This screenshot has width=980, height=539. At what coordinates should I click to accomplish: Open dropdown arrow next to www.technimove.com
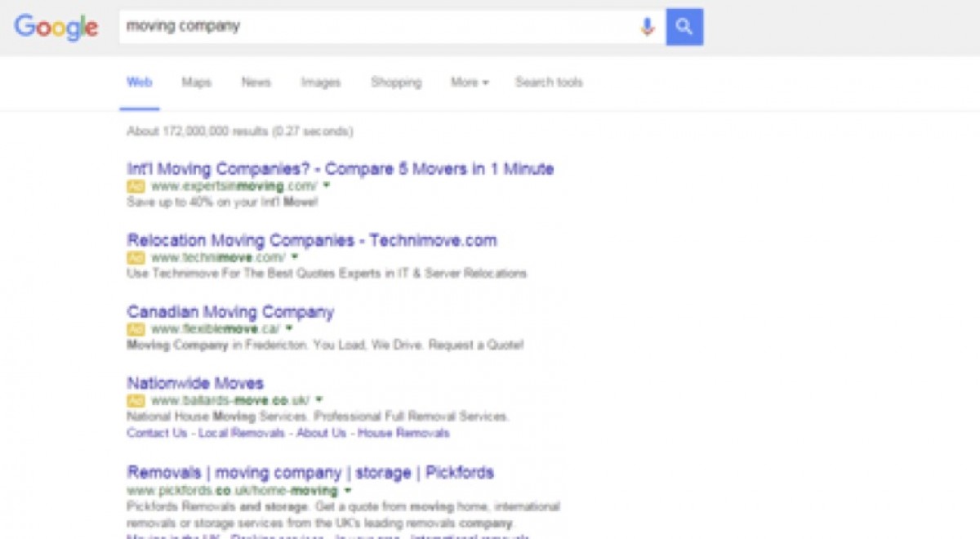pyautogui.click(x=295, y=256)
